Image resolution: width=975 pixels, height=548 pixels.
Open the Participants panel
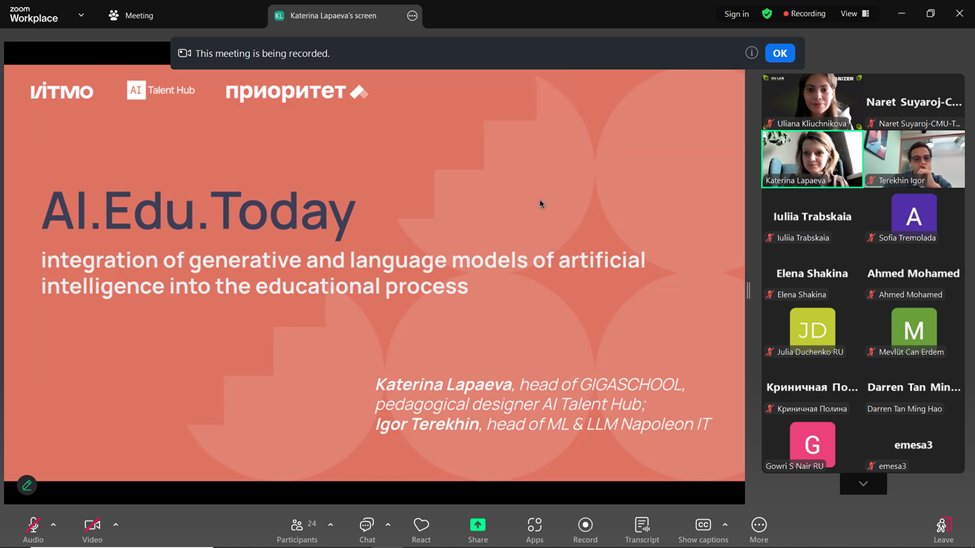point(297,530)
